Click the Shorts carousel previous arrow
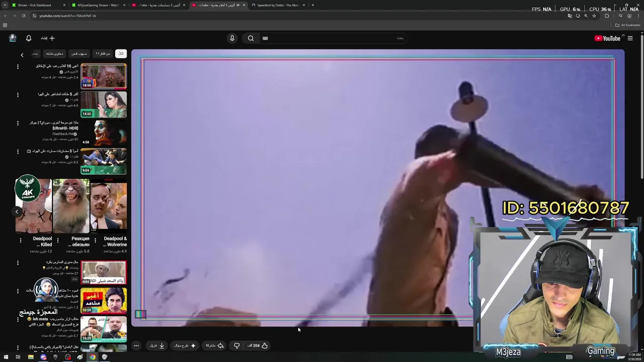644x362 pixels. [17, 212]
